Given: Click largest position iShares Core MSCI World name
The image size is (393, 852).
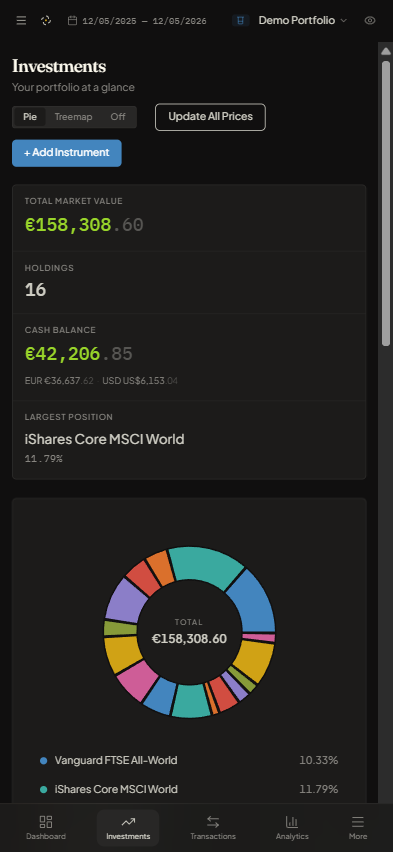Looking at the screenshot, I should click(104, 439).
